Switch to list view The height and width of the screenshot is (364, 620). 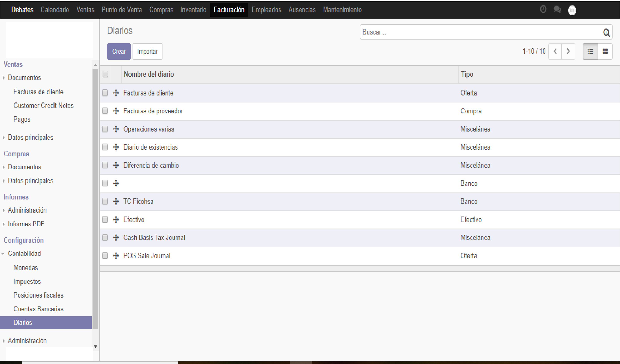pyautogui.click(x=590, y=51)
